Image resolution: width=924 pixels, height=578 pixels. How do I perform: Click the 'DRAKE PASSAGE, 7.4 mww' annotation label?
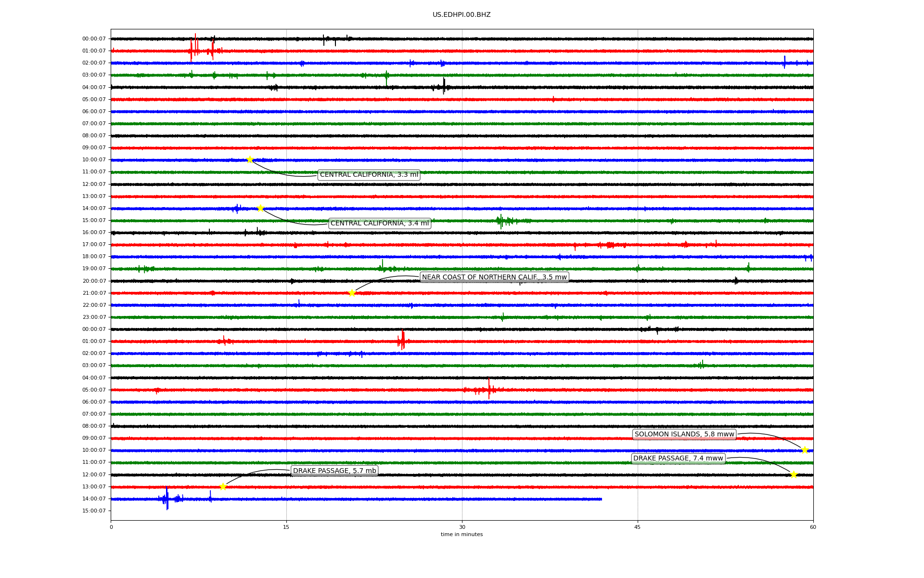pos(678,459)
